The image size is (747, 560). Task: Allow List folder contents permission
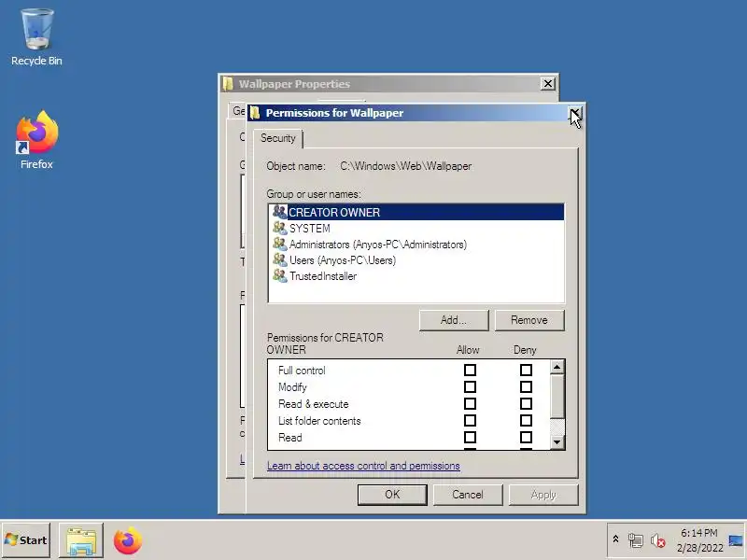[x=470, y=421]
